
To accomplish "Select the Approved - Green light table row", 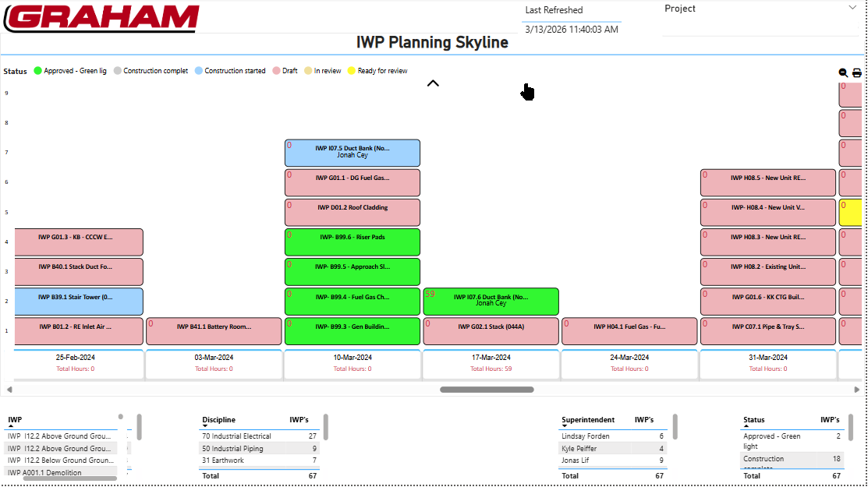I will pos(792,441).
